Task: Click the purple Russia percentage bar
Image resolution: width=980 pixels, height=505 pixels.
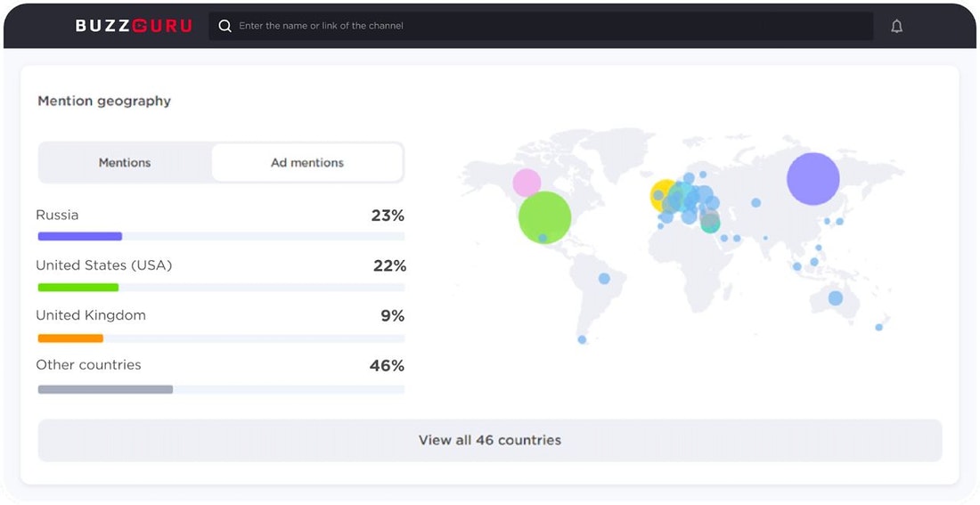Action: tap(79, 237)
